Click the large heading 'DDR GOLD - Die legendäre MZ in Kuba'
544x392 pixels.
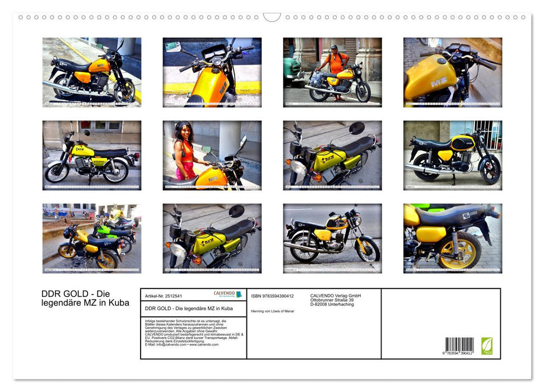tap(85, 298)
